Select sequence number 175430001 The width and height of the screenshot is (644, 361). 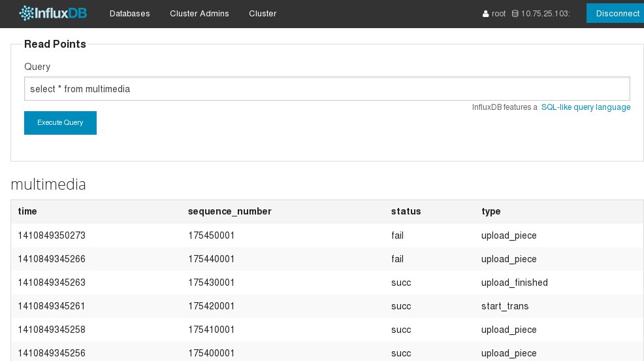[212, 283]
